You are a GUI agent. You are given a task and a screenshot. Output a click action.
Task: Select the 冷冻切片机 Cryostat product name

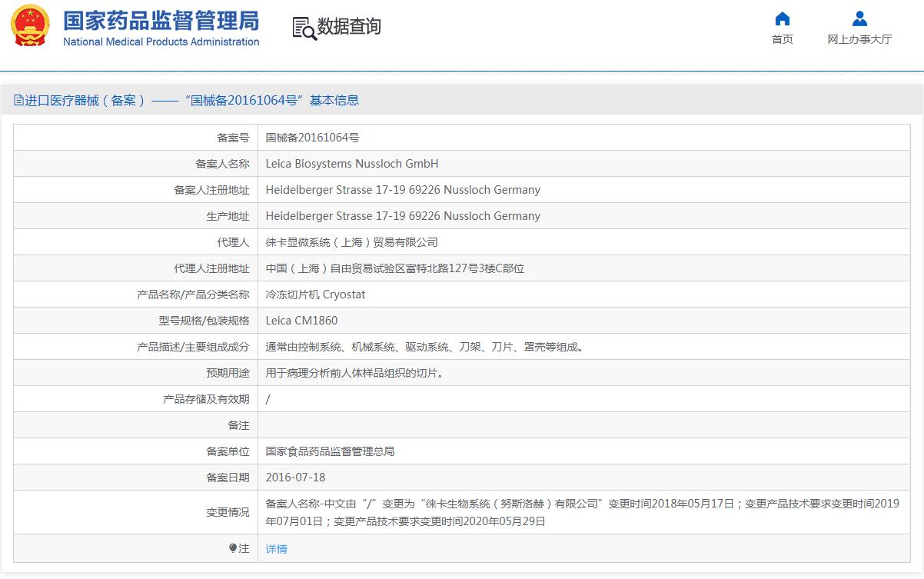315,294
